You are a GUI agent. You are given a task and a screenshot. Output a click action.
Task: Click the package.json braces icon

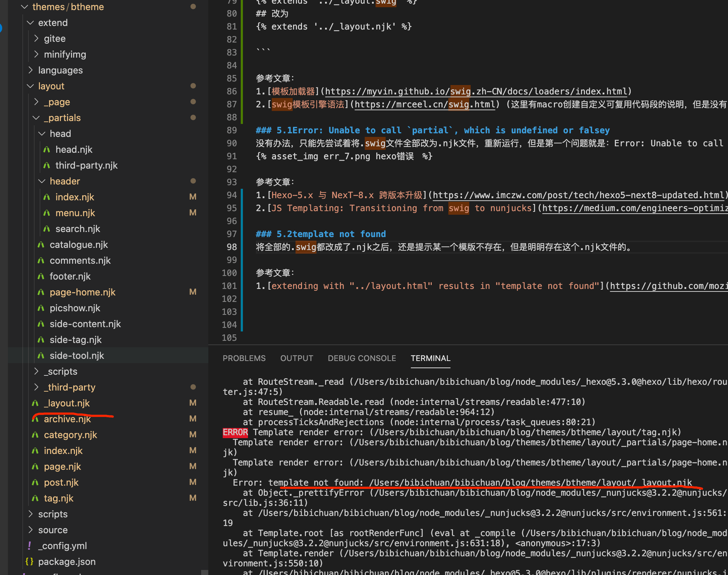click(x=30, y=561)
